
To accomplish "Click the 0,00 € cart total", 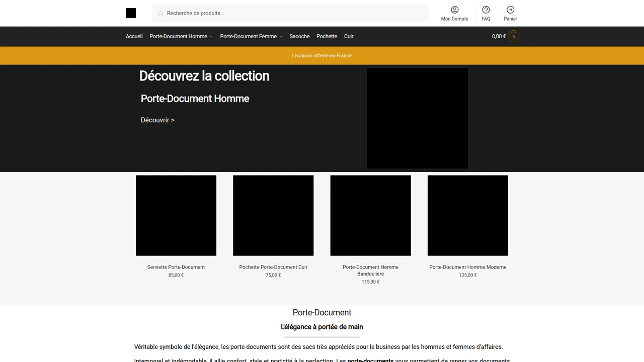I will [499, 36].
